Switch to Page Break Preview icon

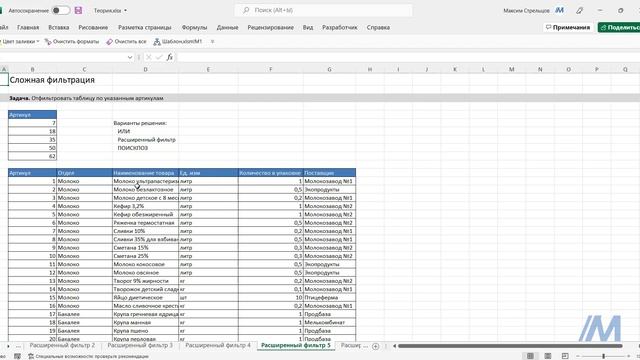(565, 356)
